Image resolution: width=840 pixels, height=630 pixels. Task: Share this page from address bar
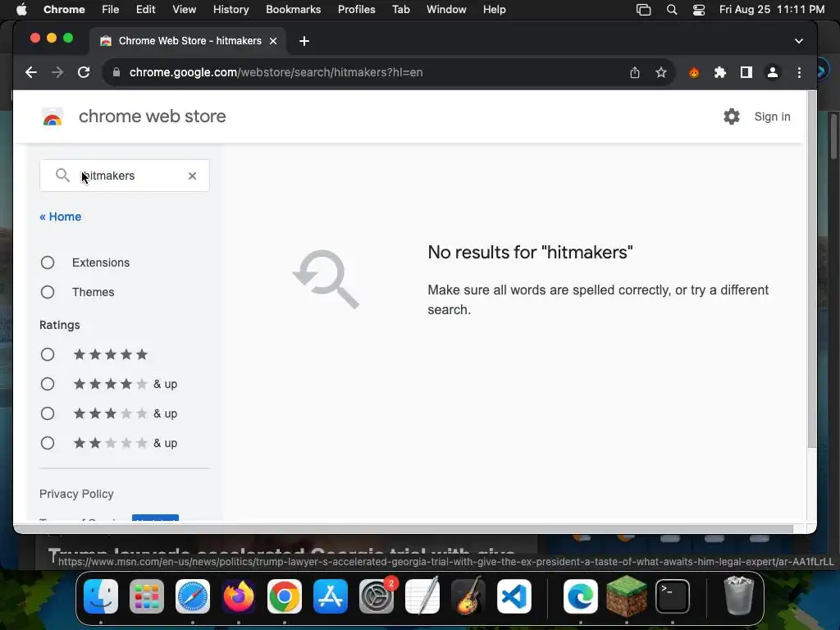[x=635, y=72]
